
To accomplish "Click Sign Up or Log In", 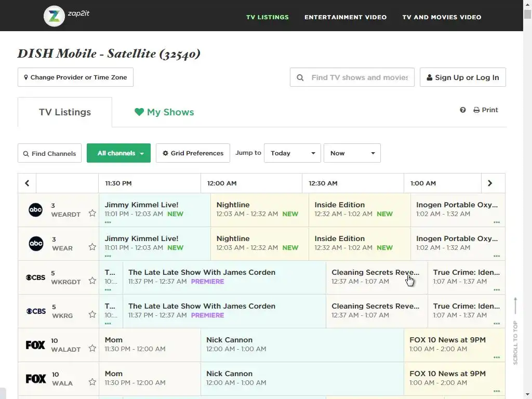I will 463,77.
